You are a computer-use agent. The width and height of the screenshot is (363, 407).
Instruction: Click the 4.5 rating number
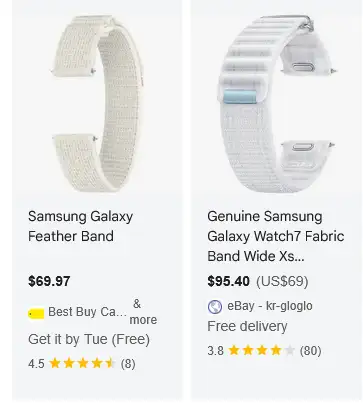pyautogui.click(x=36, y=364)
